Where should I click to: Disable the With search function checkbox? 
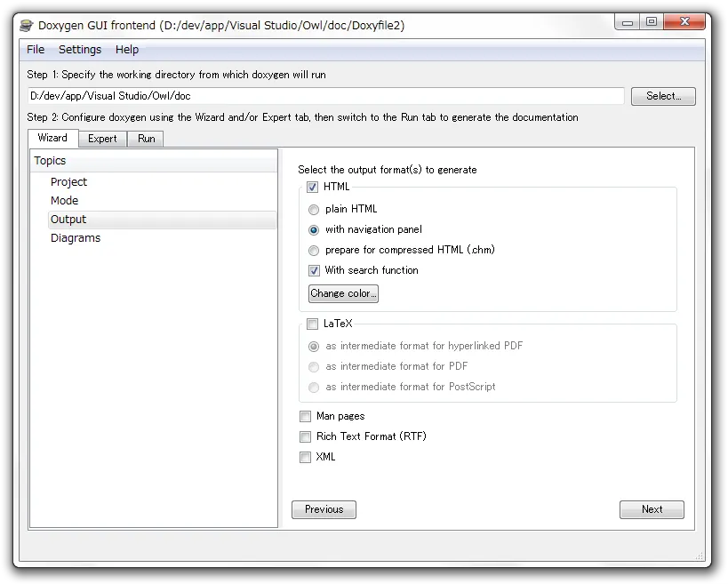[314, 271]
